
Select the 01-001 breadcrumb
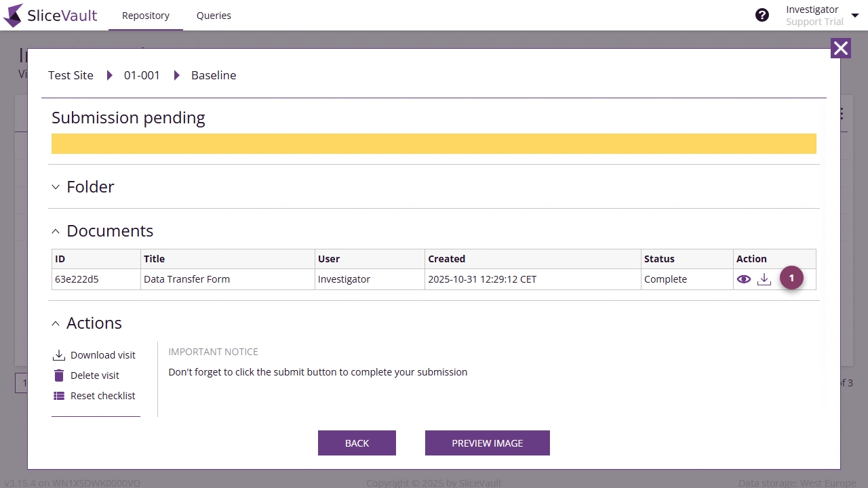click(142, 75)
